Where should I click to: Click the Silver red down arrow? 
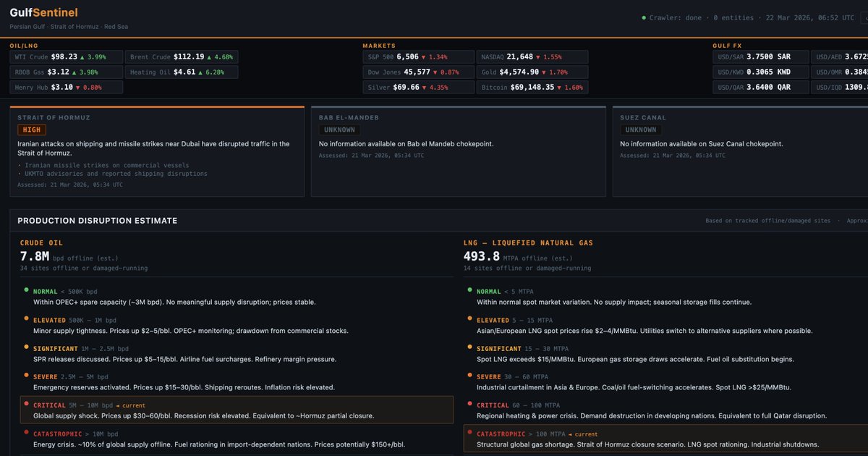pos(425,88)
